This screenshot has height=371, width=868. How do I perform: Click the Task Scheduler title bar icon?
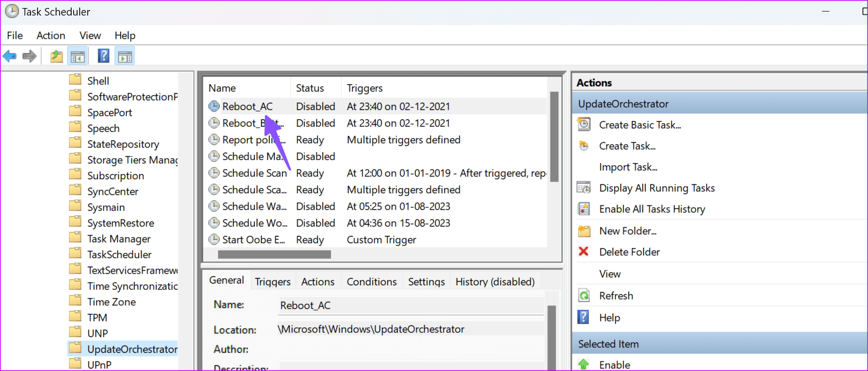[x=12, y=12]
